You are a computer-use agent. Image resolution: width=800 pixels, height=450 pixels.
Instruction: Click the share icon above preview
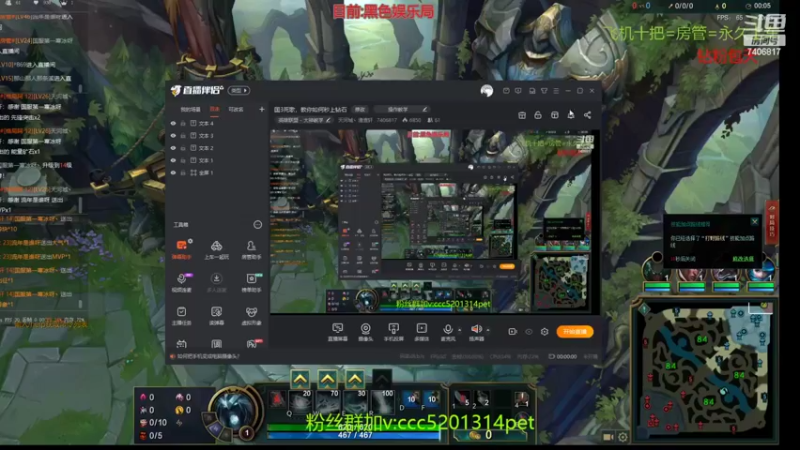[x=587, y=115]
